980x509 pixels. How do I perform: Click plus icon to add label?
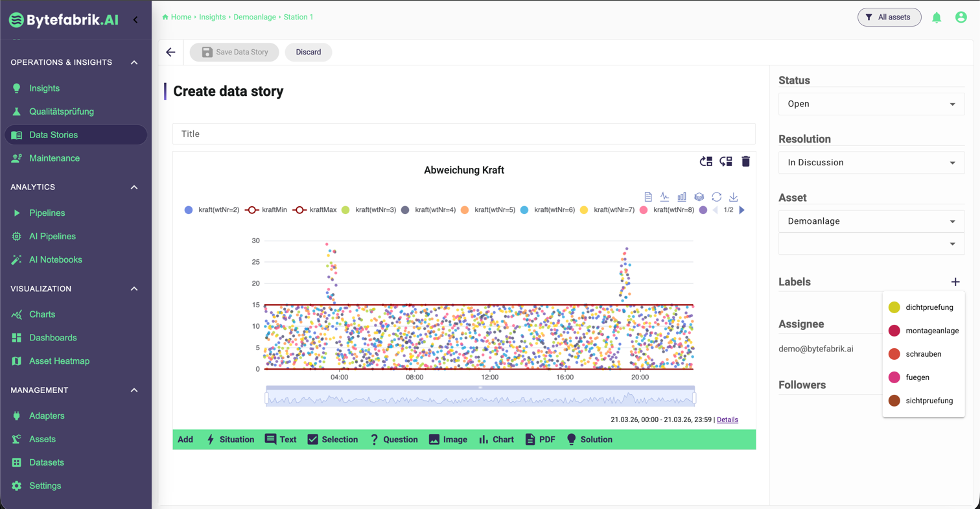click(x=955, y=282)
